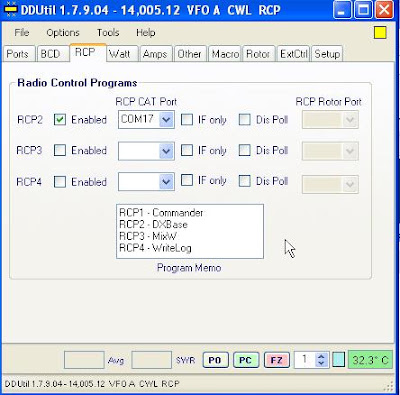The width and height of the screenshot is (400, 395).
Task: Click the PC button
Action: point(246,360)
